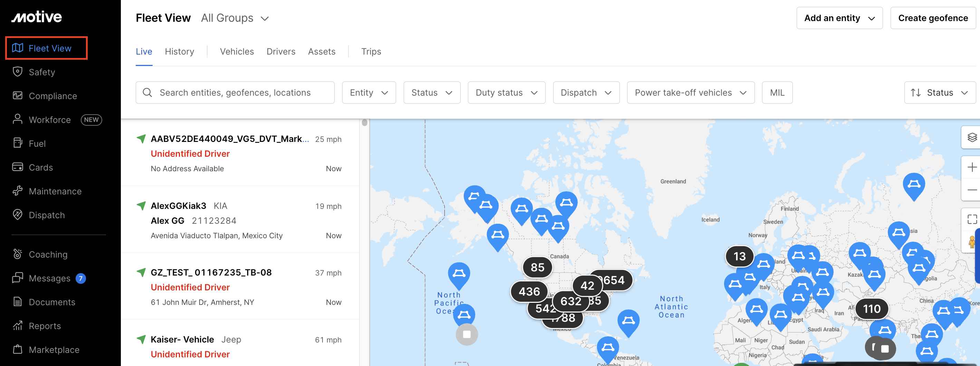
Task: Click the 25 mph speed value
Action: coord(328,139)
